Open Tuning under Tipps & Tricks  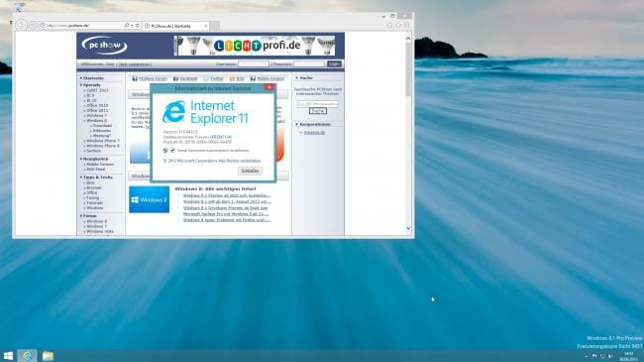pos(92,197)
